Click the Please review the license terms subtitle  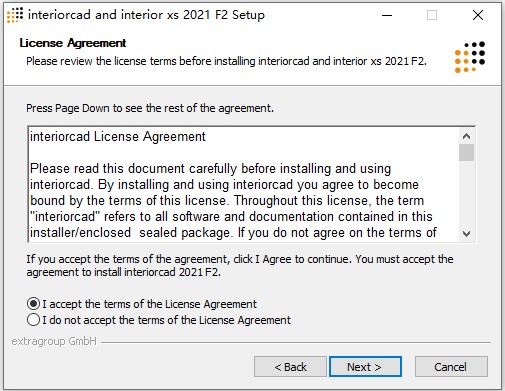[x=226, y=61]
